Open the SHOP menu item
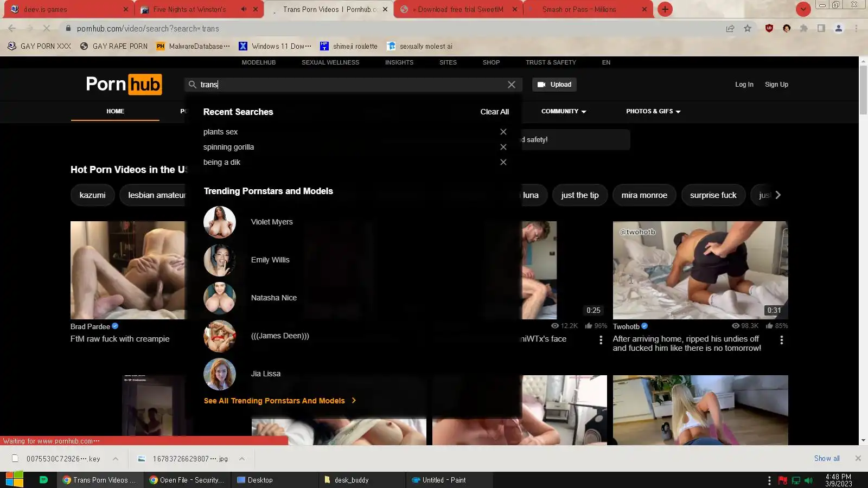Screen dimensions: 868x488 click(x=492, y=62)
